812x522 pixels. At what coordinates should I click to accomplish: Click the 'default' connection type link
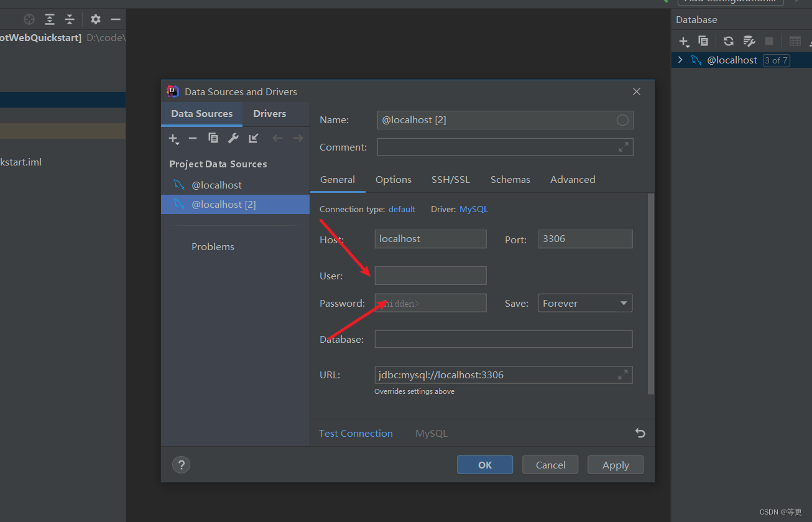tap(402, 209)
